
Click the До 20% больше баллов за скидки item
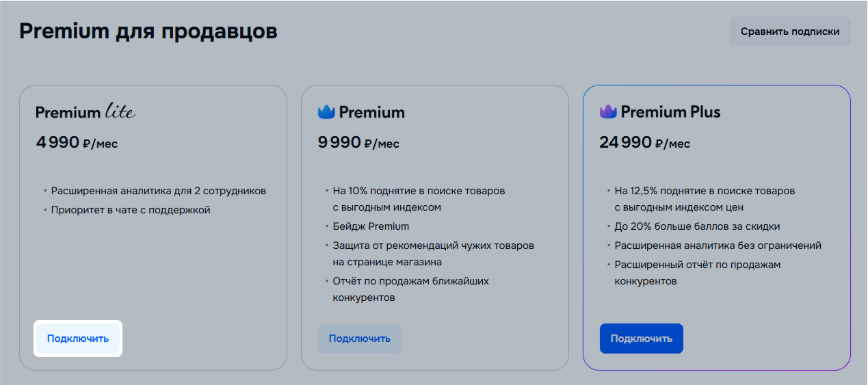point(697,226)
